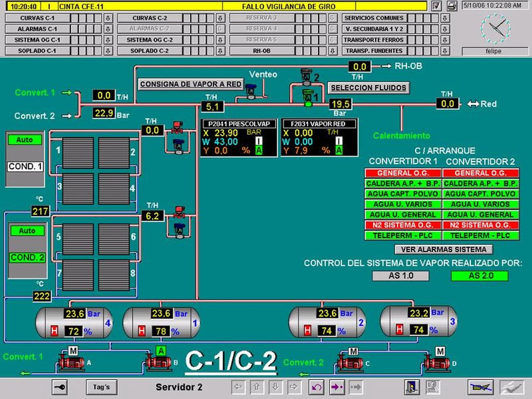The width and height of the screenshot is (532, 399).
Task: Click the purple undo arrow icon
Action: pos(316,387)
